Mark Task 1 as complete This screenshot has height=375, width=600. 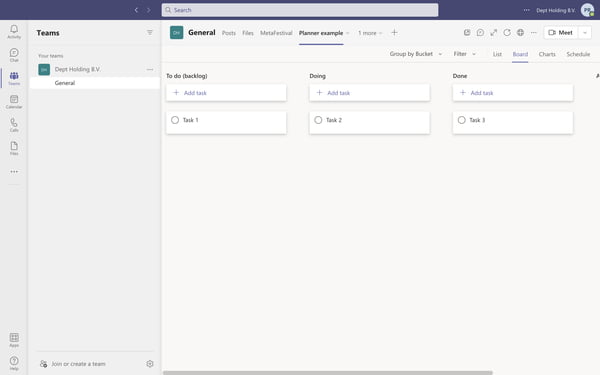point(175,120)
